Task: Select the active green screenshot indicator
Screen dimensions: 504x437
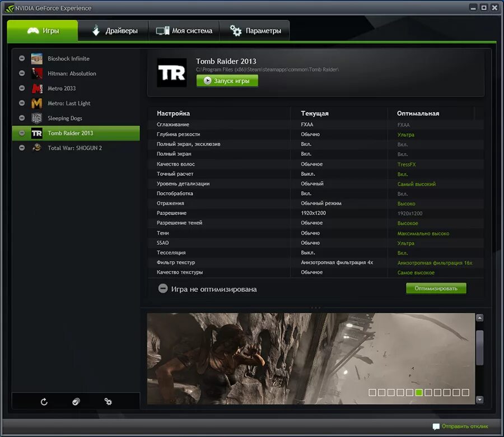Action: pyautogui.click(x=419, y=392)
